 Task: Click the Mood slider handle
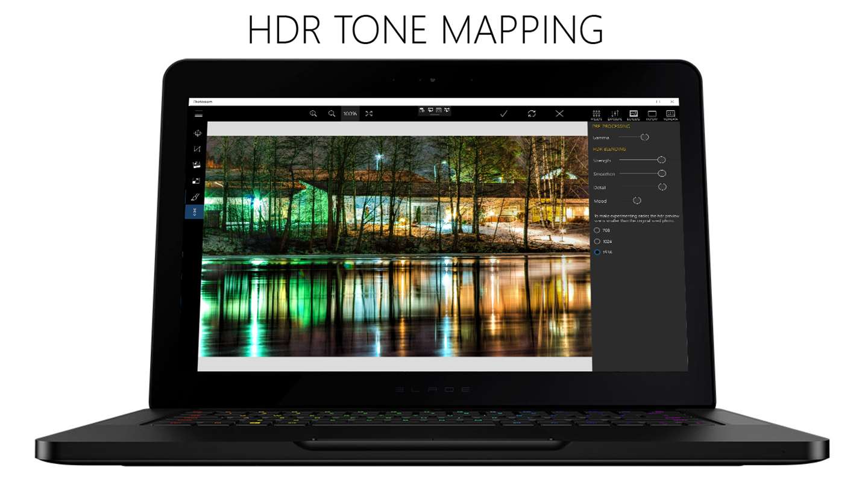pos(637,200)
